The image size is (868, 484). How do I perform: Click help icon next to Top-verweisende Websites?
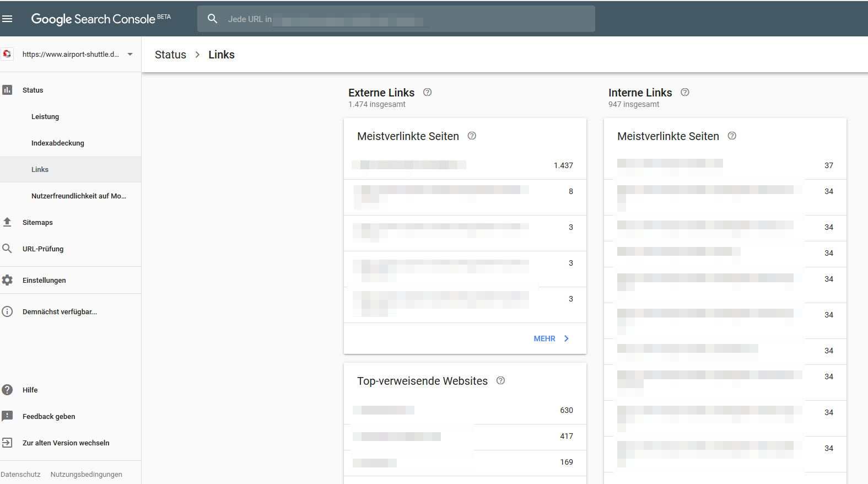tap(500, 380)
